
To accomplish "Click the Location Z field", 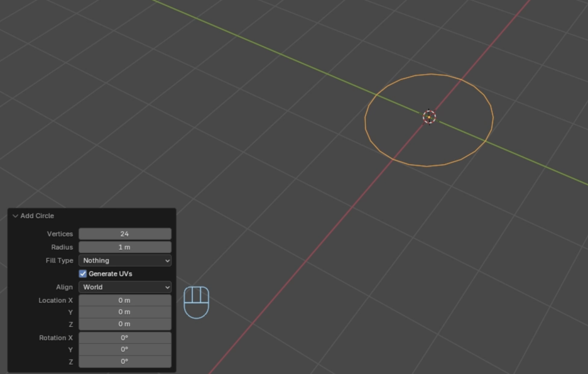I will coord(125,324).
